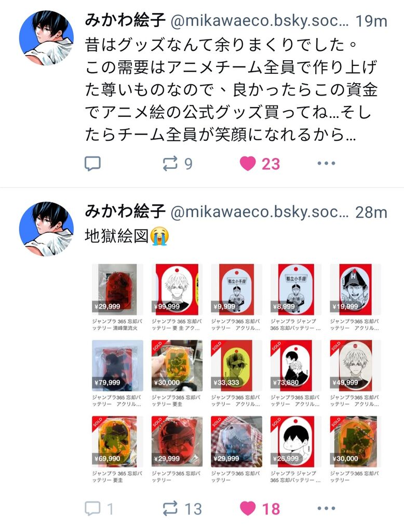
Task: Open the image at the ¥73,880 item
Action: pyautogui.click(x=296, y=365)
